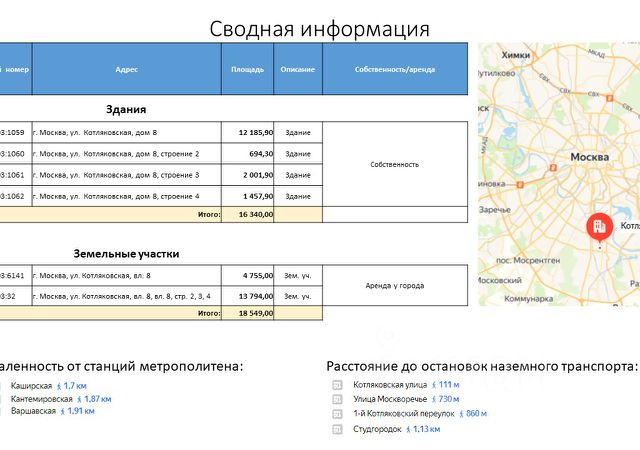
Task: Open the Варшавская metro station entry
Action: [x=33, y=411]
